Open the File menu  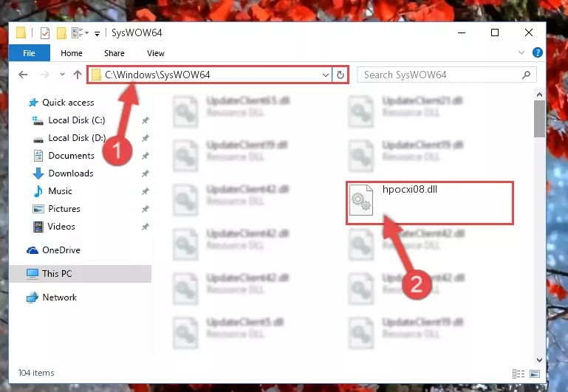click(29, 53)
